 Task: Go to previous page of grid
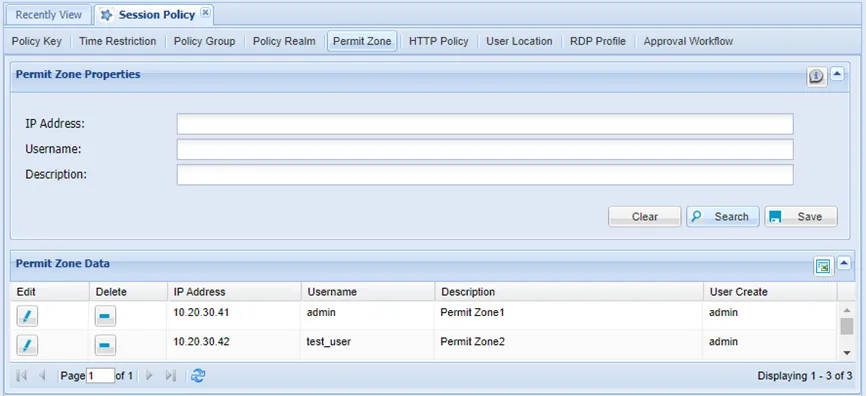(42, 376)
